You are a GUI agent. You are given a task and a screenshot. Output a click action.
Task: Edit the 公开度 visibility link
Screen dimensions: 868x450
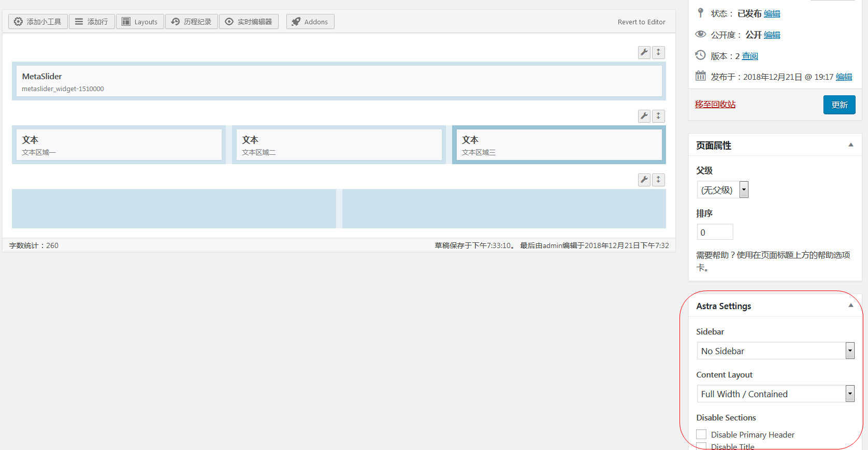click(772, 35)
